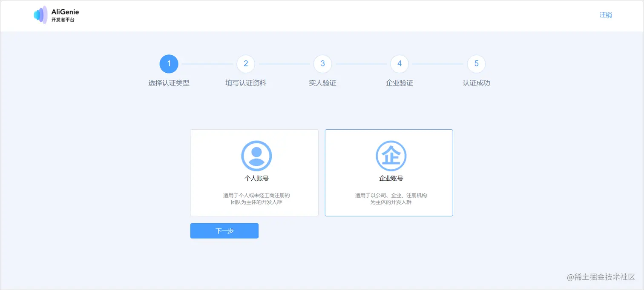Click step circle 3 for 实人验证
Screen dimensions: 644x290
[x=322, y=64]
